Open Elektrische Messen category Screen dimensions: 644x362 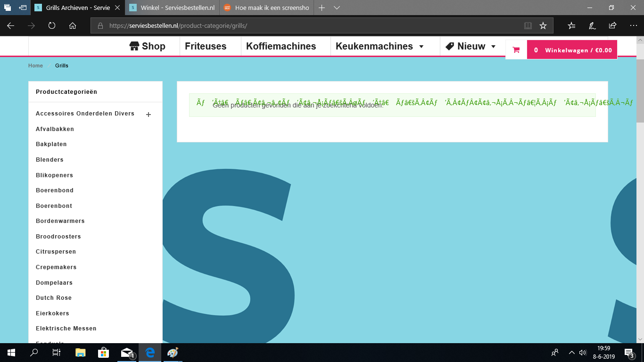(x=66, y=329)
